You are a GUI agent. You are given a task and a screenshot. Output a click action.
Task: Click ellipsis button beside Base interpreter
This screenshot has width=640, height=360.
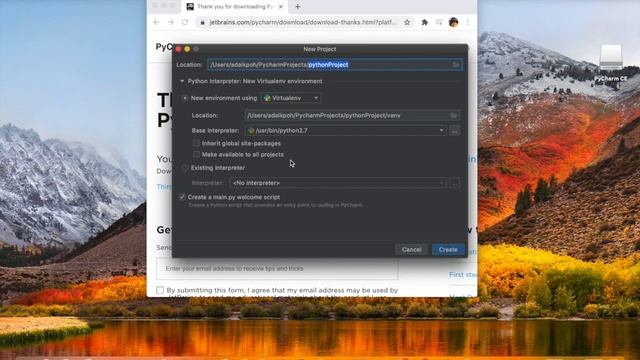coord(454,131)
